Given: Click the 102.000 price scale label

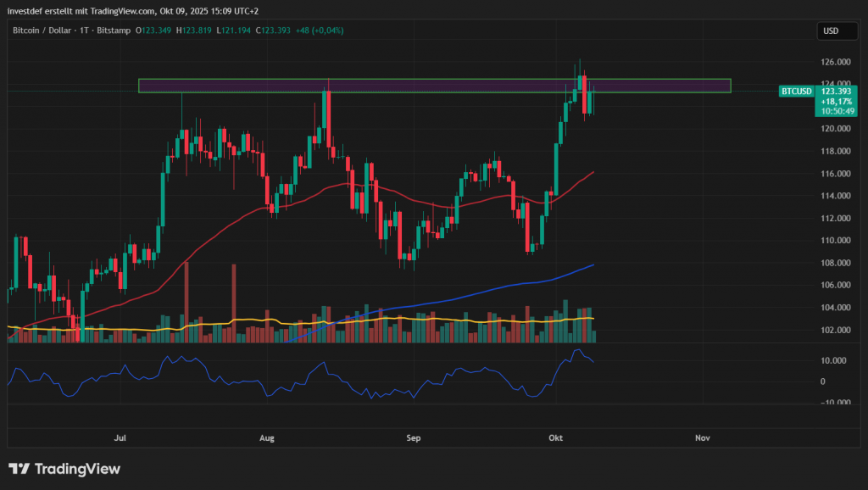Looking at the screenshot, I should tap(835, 329).
